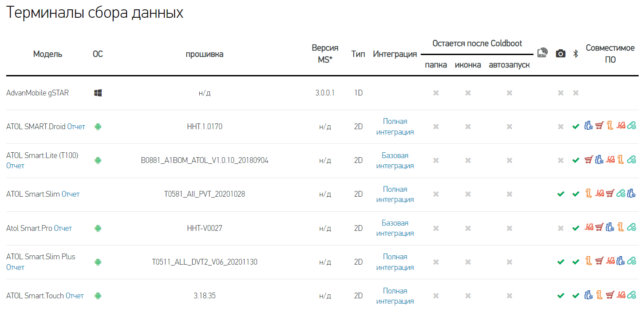The width and height of the screenshot is (644, 313).
Task: Select firmware text HHT.1.0170
Action: (x=205, y=127)
